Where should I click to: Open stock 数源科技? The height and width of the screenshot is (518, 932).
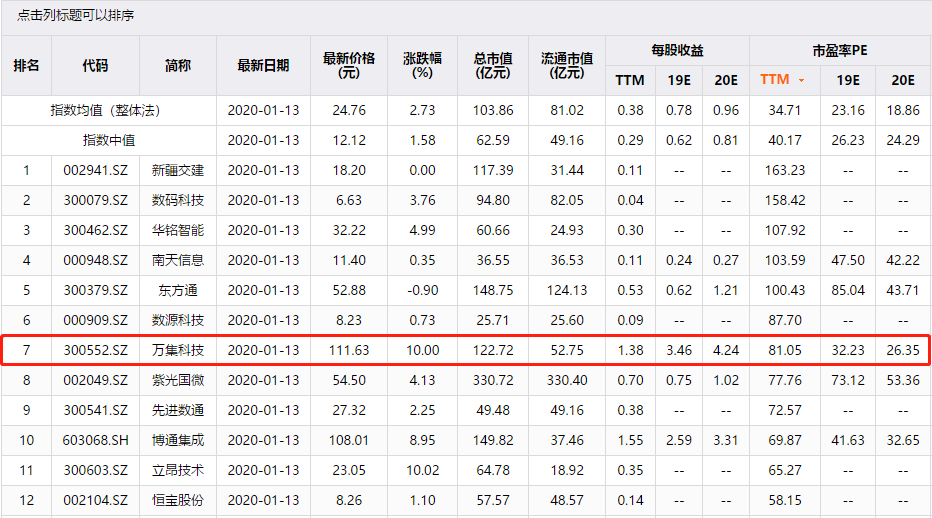pos(178,321)
